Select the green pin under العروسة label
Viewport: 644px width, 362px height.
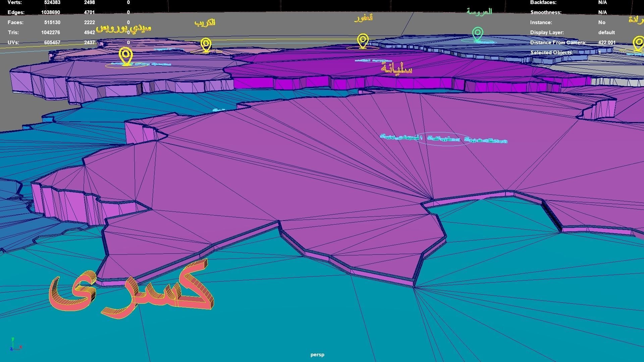tap(477, 34)
